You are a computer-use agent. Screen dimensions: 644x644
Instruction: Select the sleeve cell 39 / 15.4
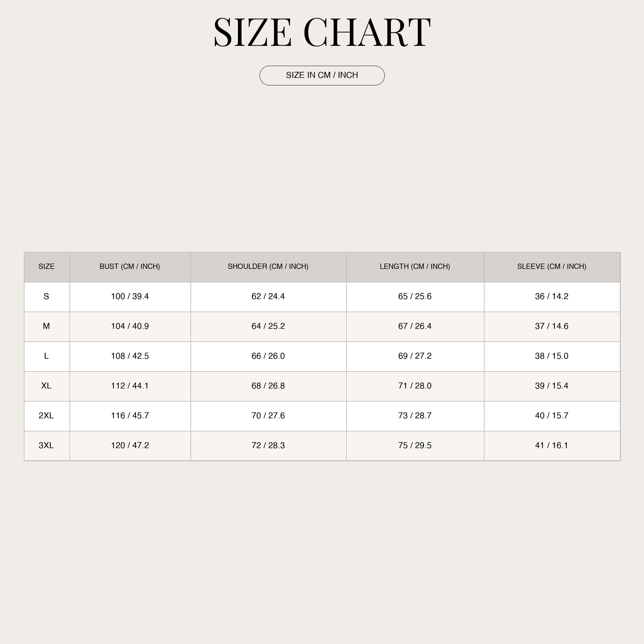pos(552,386)
